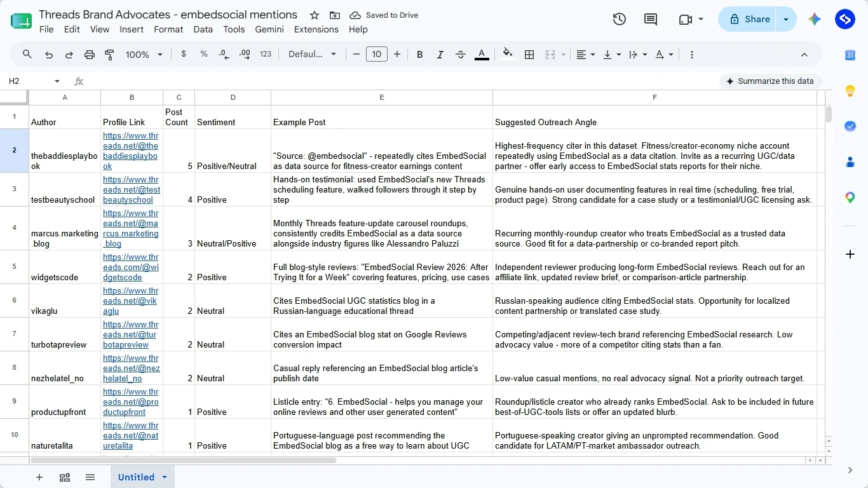Open the Insert menu

(132, 29)
